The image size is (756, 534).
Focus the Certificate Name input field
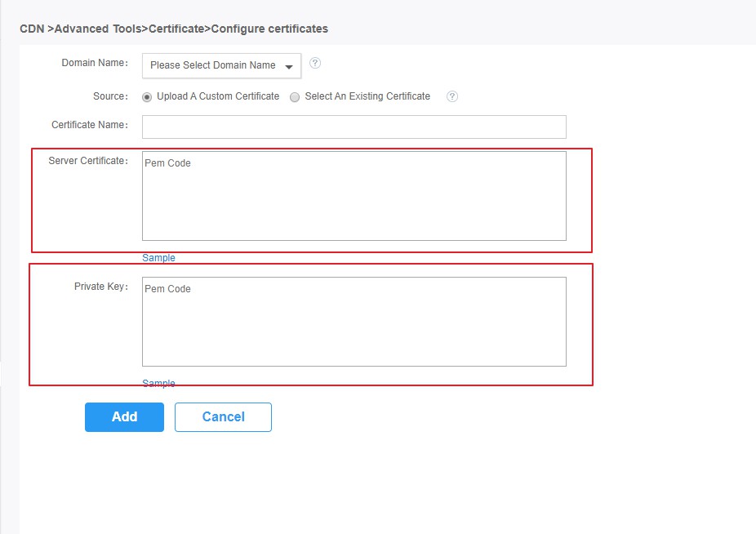pos(354,127)
